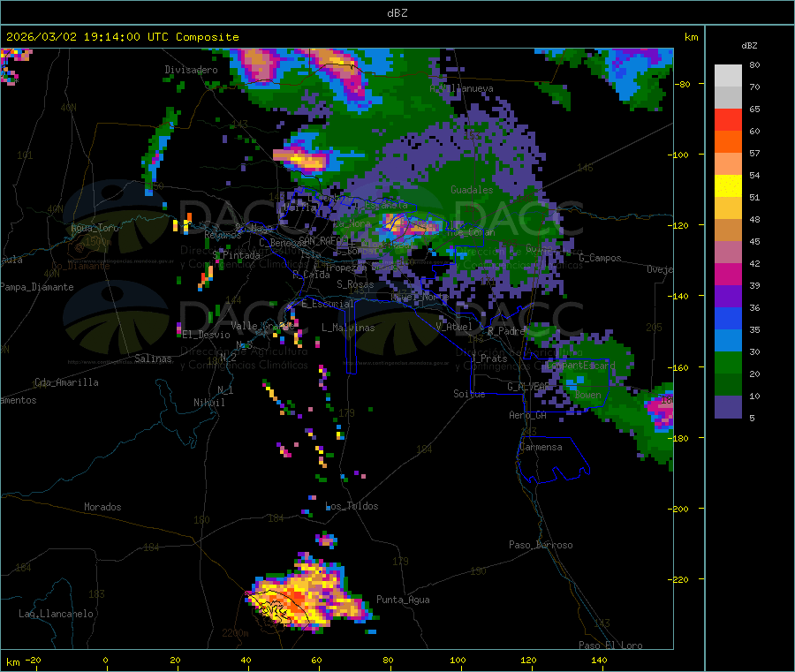Click the bright green 20-30 dBZ legend swatch
795x672 pixels.
pyautogui.click(x=728, y=362)
